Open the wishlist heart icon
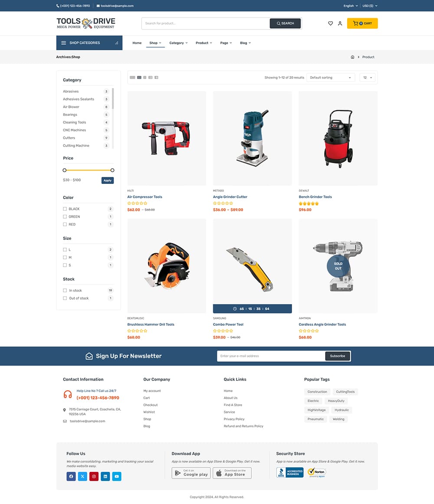Image resolution: width=434 pixels, height=504 pixels. (330, 23)
